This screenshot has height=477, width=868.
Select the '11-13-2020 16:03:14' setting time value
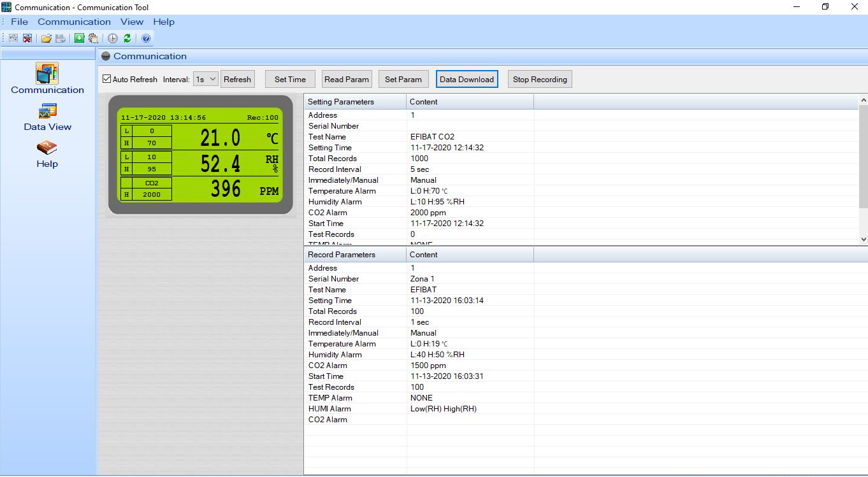pos(447,301)
